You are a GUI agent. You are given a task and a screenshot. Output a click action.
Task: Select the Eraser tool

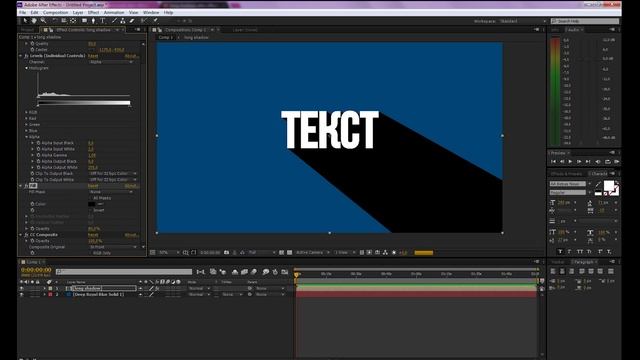click(132, 21)
